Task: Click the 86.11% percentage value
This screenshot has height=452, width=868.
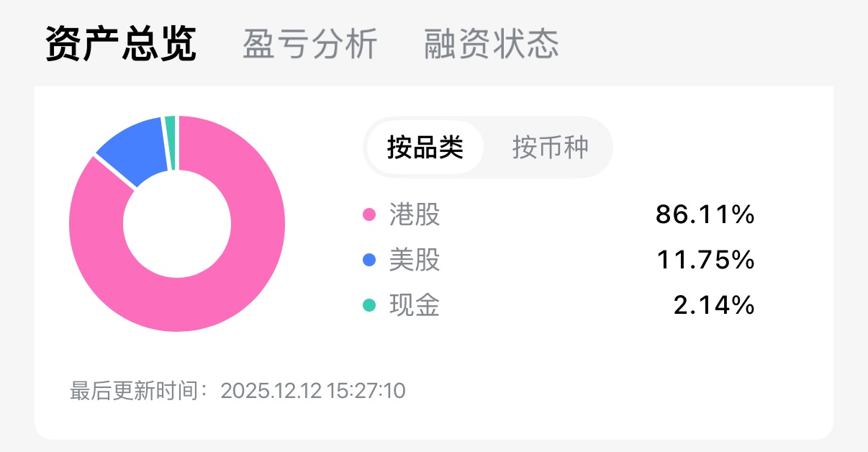Action: [x=705, y=214]
